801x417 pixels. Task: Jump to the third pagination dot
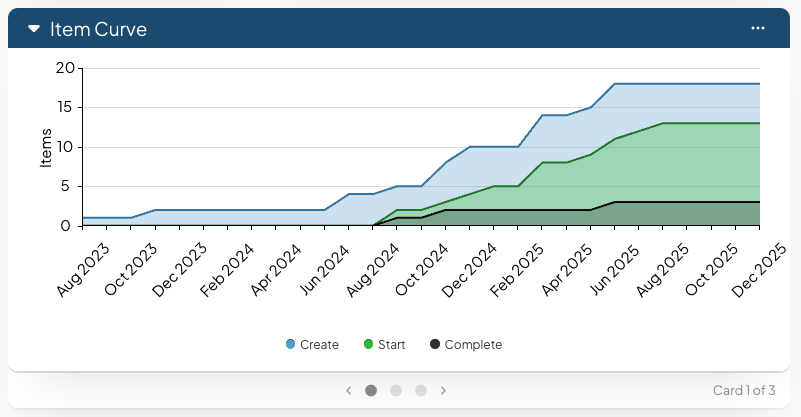coord(420,390)
